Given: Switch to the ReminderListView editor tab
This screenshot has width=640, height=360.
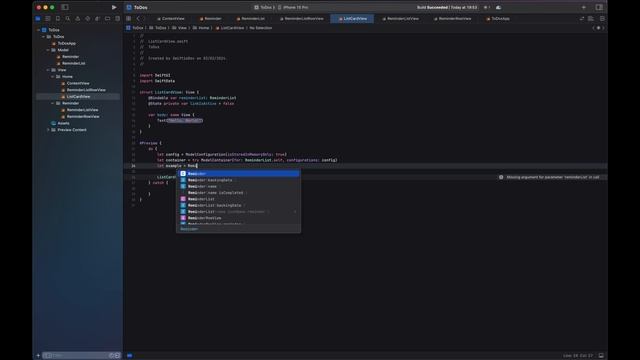Looking at the screenshot, I should [400, 18].
